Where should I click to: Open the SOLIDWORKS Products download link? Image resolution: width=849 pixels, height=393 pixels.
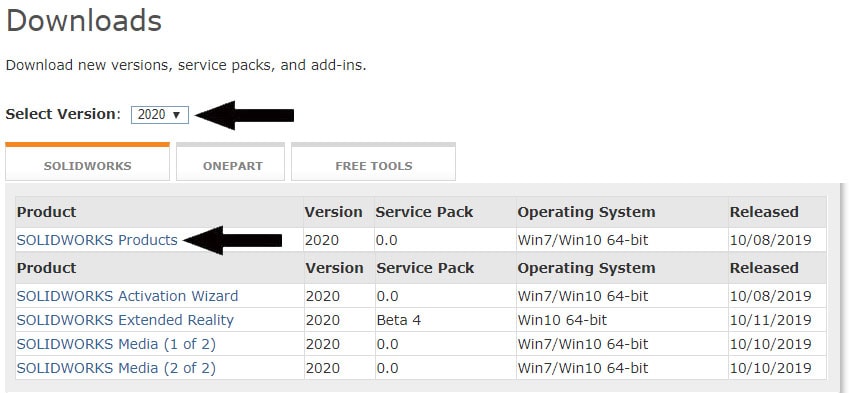point(97,240)
